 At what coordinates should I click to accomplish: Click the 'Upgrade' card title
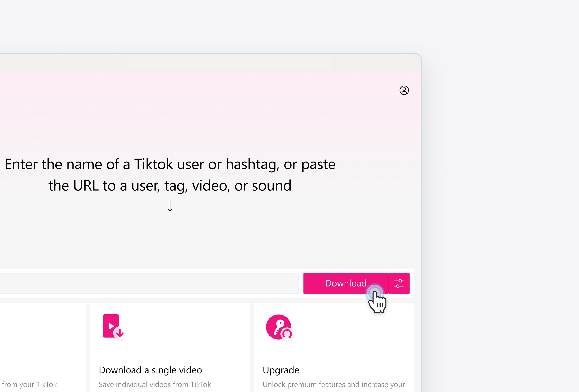click(281, 370)
